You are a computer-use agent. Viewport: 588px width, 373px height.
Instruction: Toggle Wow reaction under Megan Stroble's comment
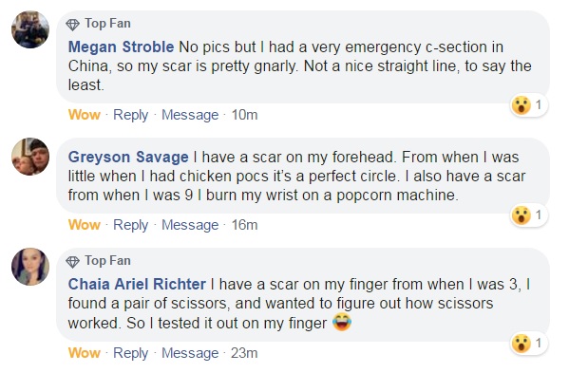85,115
